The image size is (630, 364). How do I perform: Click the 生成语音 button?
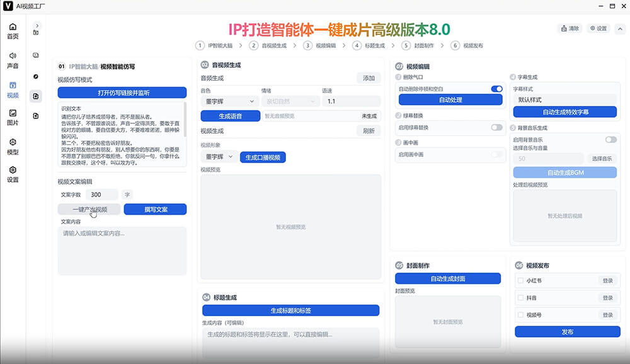click(x=231, y=116)
